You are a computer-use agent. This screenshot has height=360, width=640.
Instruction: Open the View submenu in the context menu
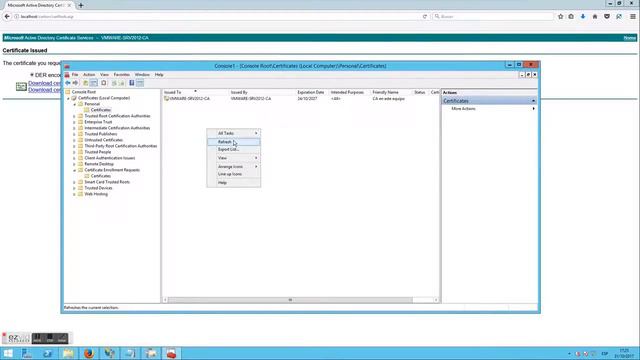tap(233, 158)
